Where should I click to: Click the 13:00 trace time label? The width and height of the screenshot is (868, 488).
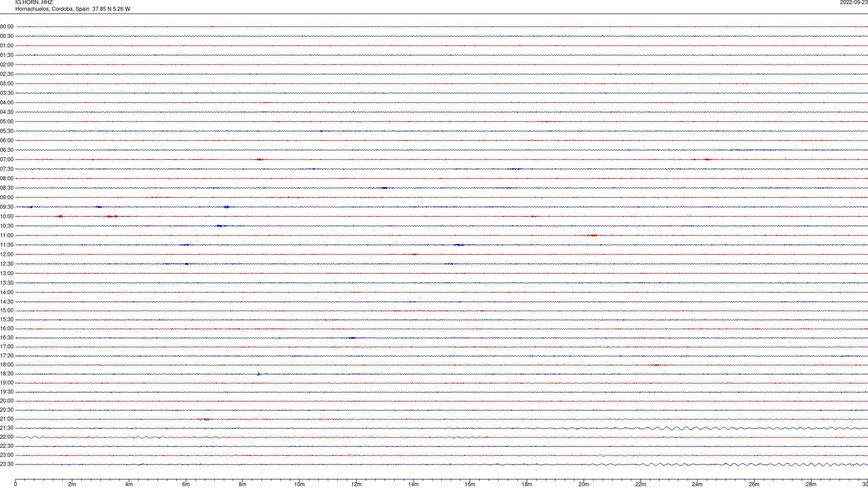(7, 273)
